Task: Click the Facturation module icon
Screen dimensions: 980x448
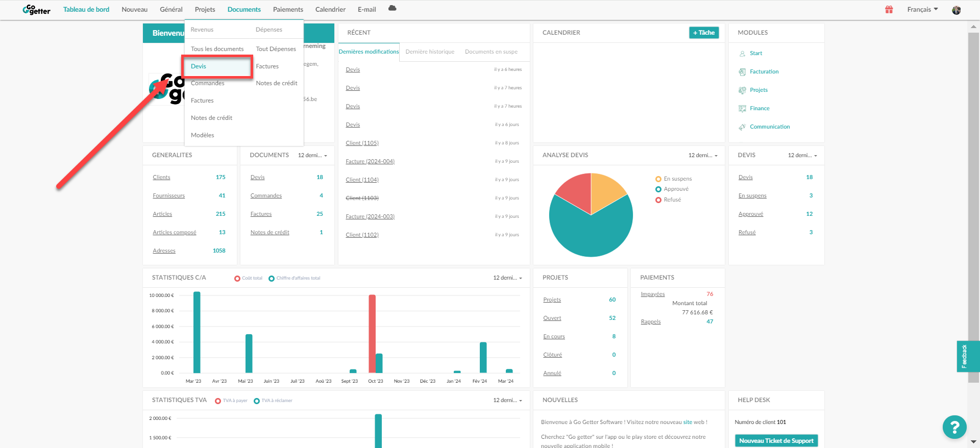Action: coord(742,72)
